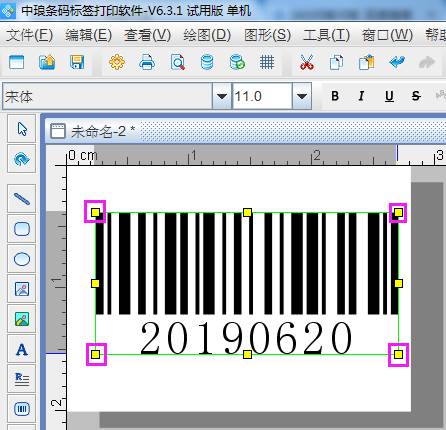Copy the selected object icon
This screenshot has height=430, width=446.
(336, 62)
